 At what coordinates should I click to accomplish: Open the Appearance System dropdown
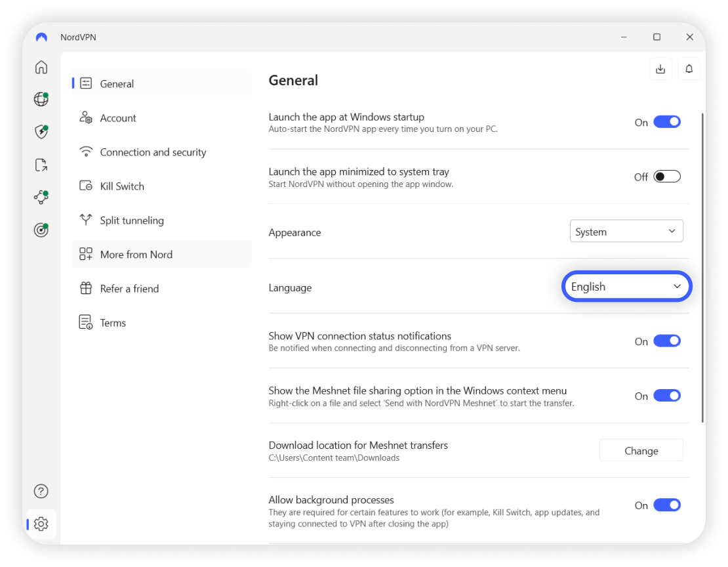626,232
